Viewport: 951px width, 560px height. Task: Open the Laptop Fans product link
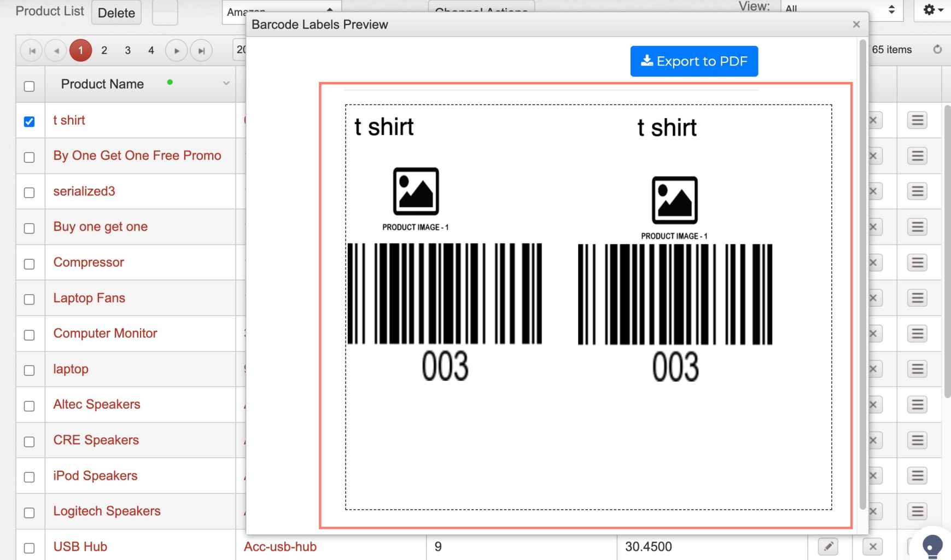pos(89,297)
